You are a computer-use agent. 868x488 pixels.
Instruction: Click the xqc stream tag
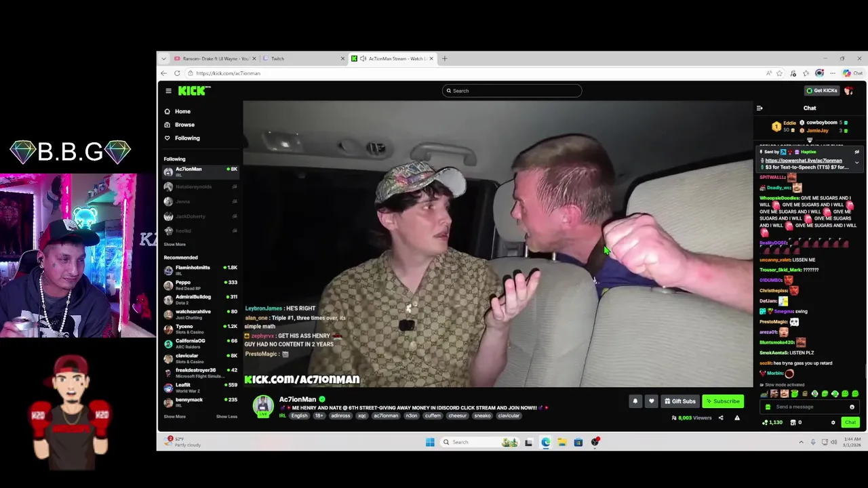[x=362, y=416]
